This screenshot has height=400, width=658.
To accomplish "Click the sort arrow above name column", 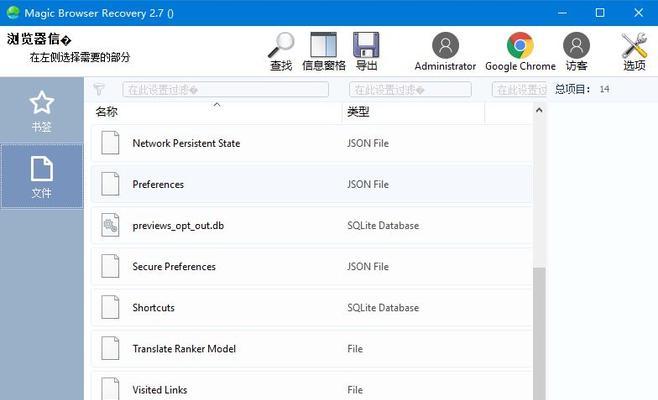I will point(217,105).
